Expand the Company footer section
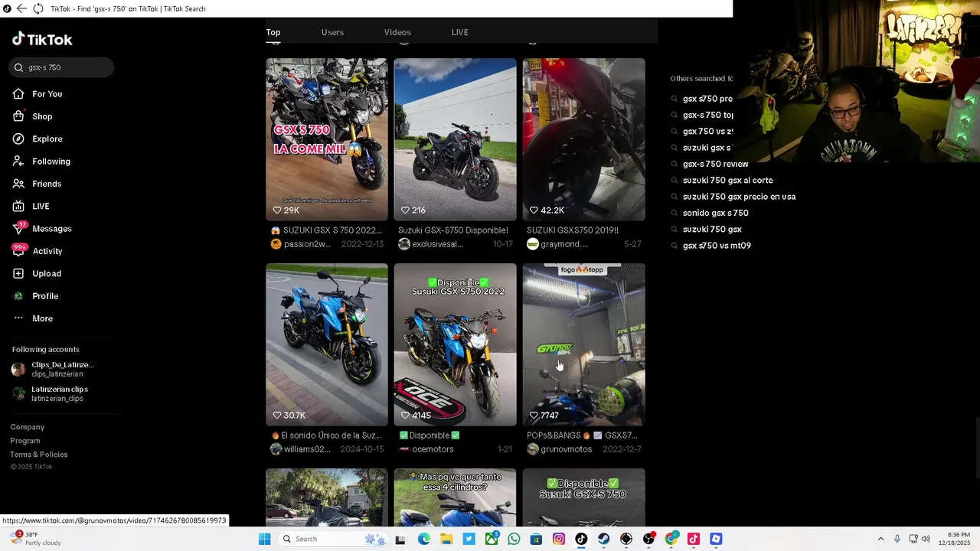The image size is (980, 551). tap(28, 427)
